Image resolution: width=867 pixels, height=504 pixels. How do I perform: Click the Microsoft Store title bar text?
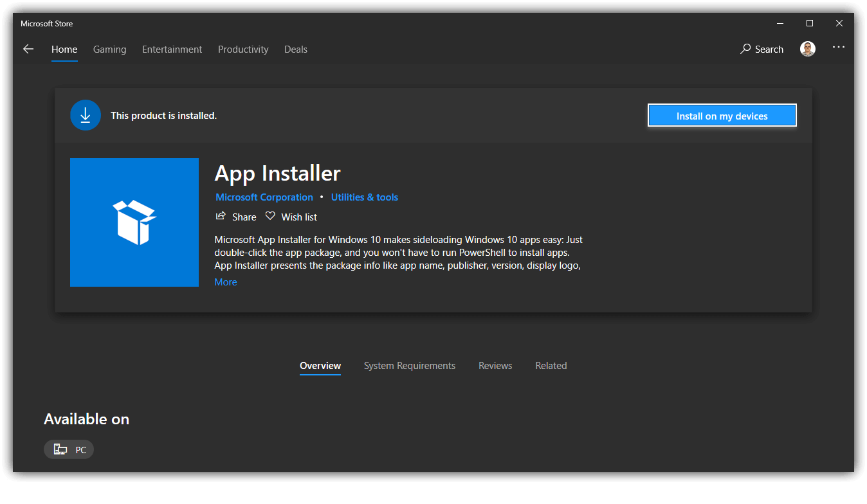46,24
